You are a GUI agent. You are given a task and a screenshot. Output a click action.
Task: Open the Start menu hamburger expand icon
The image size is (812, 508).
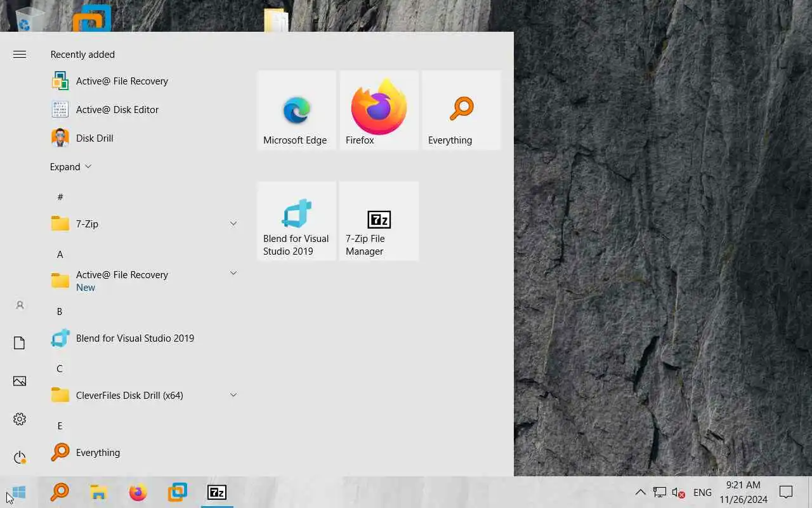pos(20,55)
